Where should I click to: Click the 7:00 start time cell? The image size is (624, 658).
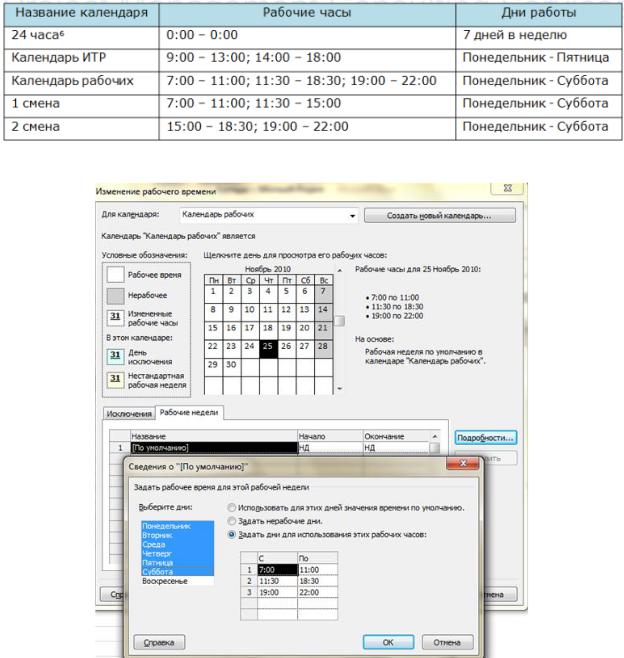click(277, 570)
